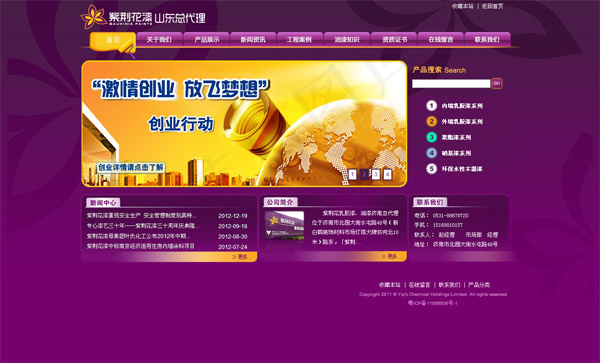Screen dimensions: 600x363
Task: Click 更多 under the 新闻中心 panel
Action: point(241,257)
